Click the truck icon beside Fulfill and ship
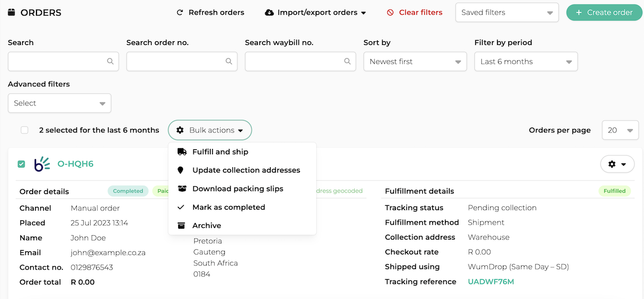644x299 pixels. click(x=181, y=152)
